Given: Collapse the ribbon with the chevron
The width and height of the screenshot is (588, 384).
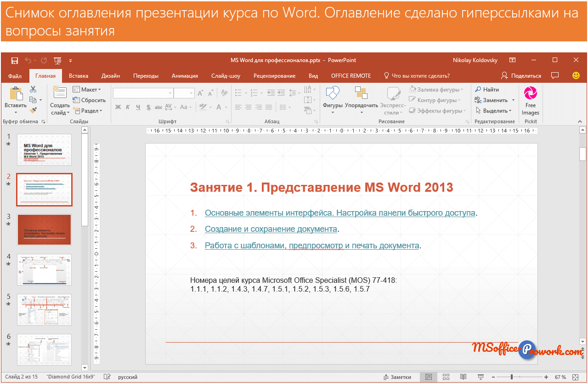Looking at the screenshot, I should point(579,121).
